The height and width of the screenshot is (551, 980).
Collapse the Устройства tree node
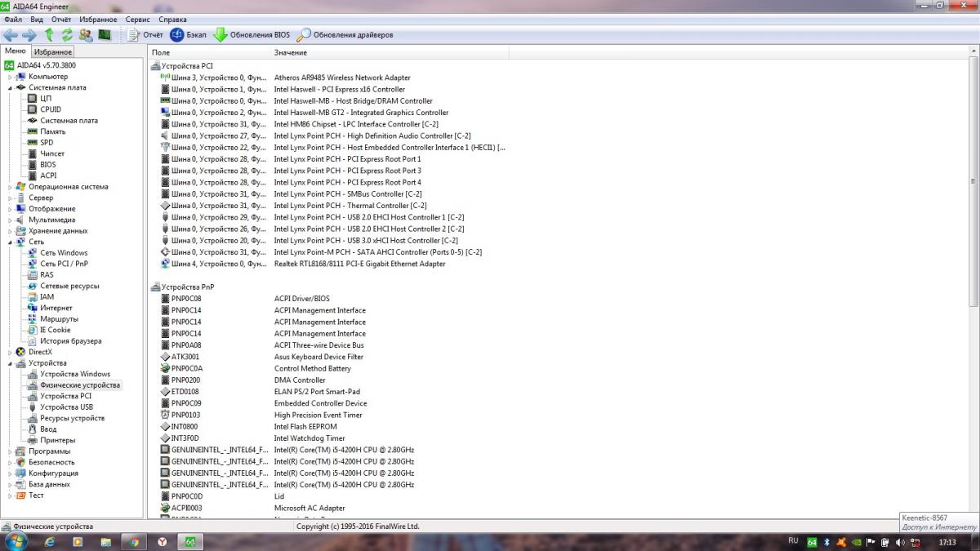pos(10,363)
